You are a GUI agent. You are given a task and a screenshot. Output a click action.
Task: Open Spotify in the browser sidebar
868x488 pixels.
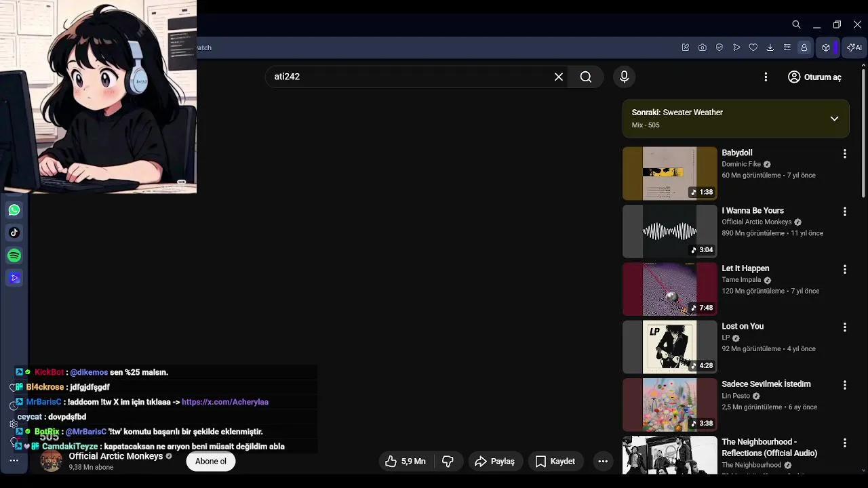tap(14, 256)
